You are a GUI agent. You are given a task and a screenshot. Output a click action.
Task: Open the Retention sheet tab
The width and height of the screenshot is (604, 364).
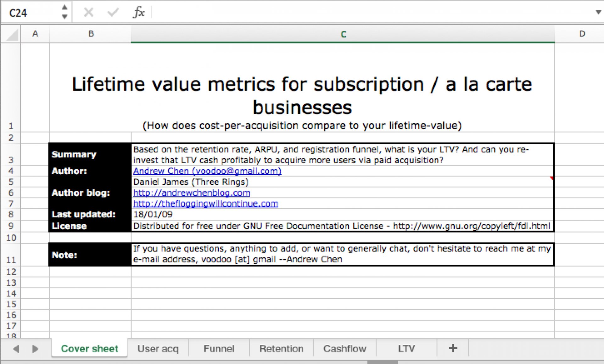[281, 349]
